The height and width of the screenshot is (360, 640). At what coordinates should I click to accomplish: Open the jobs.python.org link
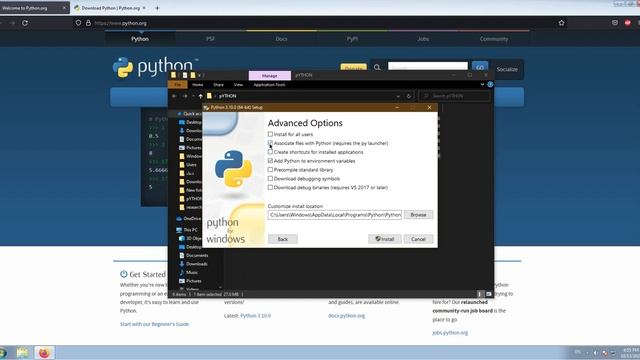point(450,333)
